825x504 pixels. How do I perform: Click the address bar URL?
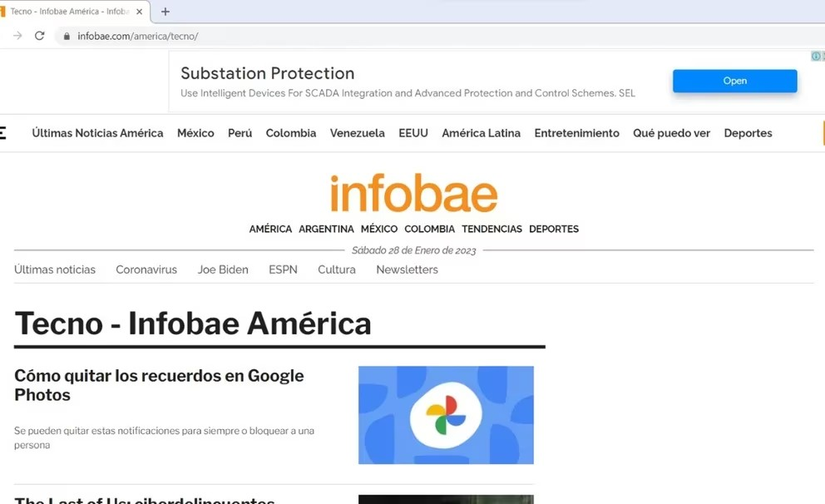(138, 37)
